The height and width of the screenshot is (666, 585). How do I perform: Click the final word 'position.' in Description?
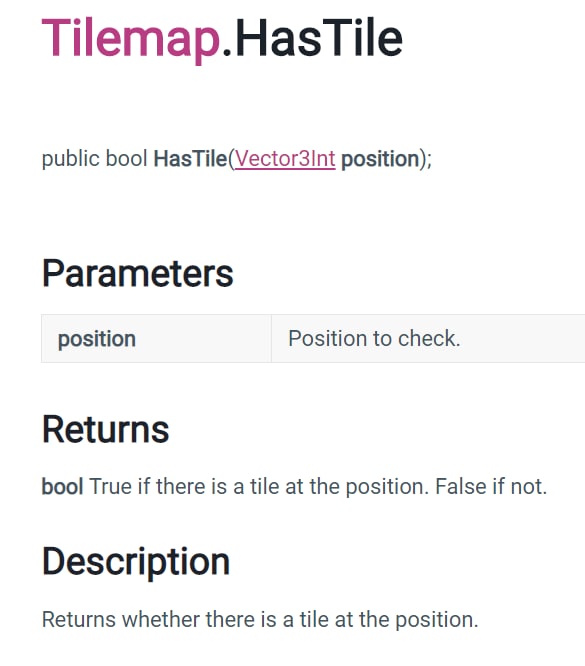(x=437, y=620)
